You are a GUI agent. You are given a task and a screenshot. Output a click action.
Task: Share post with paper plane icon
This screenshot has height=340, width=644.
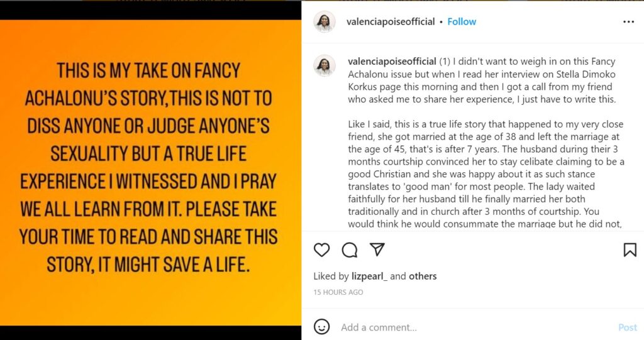tap(377, 250)
